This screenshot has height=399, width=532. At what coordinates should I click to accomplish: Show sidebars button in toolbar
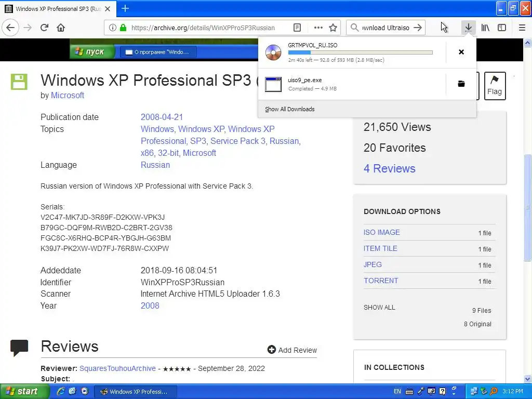[502, 28]
